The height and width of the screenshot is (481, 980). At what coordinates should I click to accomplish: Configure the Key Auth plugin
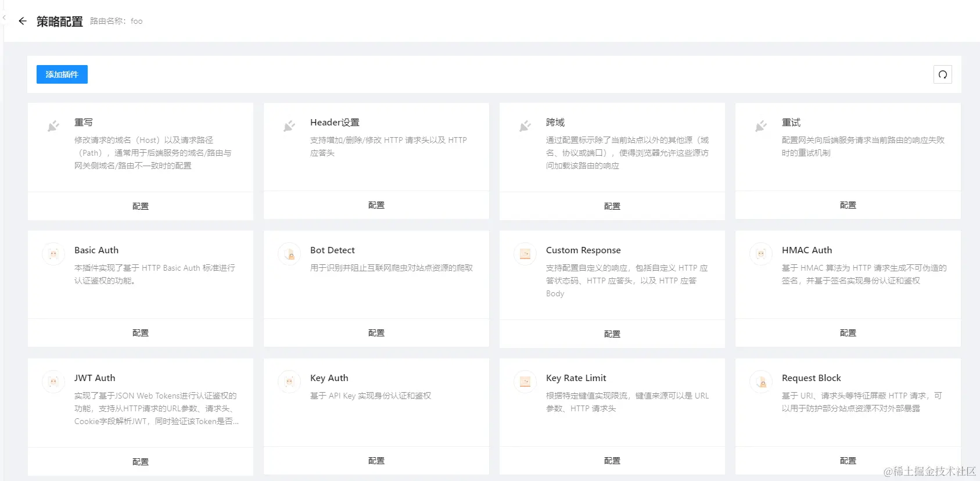376,461
